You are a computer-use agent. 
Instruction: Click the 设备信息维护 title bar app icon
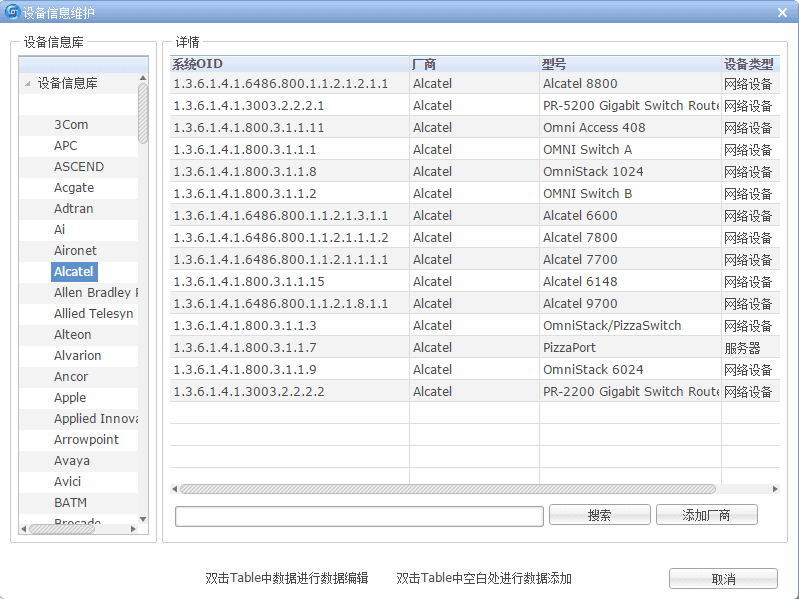tap(12, 12)
